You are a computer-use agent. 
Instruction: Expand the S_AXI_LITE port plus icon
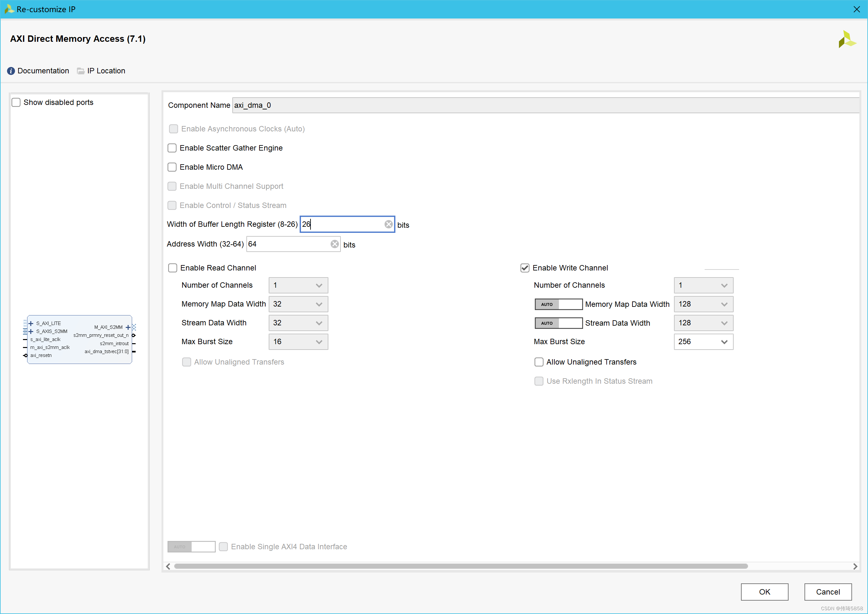click(x=31, y=323)
